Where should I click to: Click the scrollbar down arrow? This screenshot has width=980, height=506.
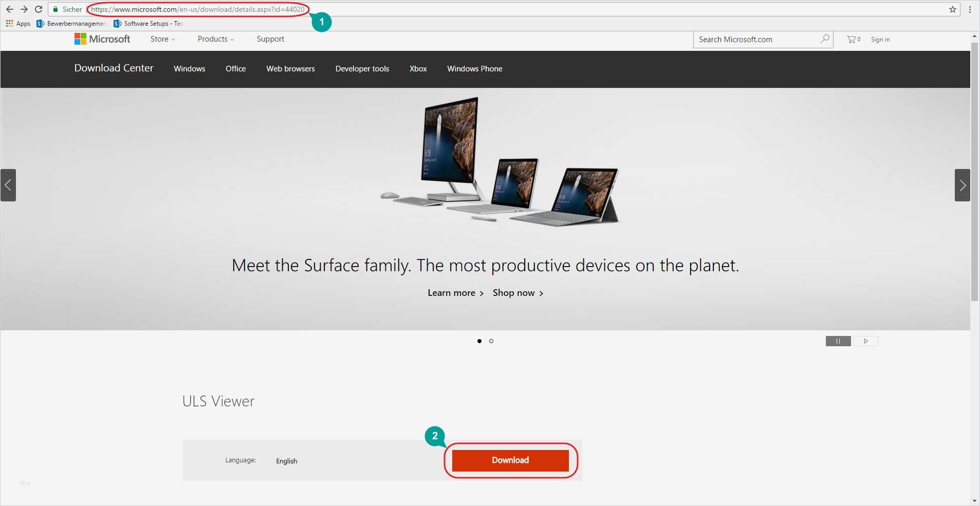coord(974,501)
